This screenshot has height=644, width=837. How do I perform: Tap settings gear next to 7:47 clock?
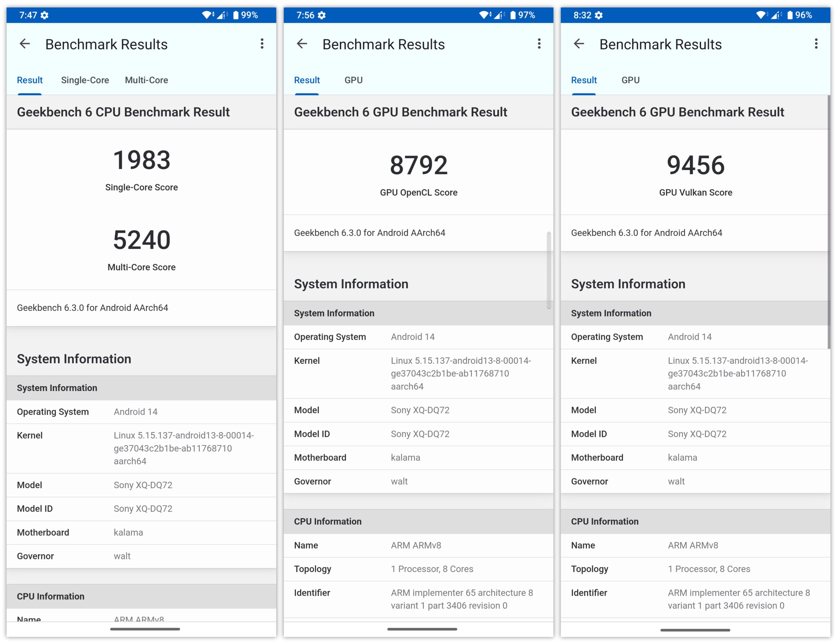point(45,15)
